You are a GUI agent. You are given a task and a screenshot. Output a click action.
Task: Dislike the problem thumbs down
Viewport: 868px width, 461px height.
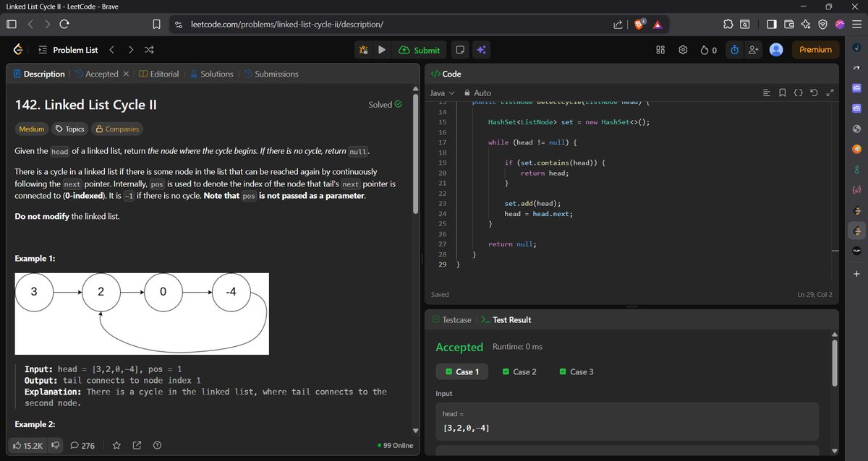[55, 445]
